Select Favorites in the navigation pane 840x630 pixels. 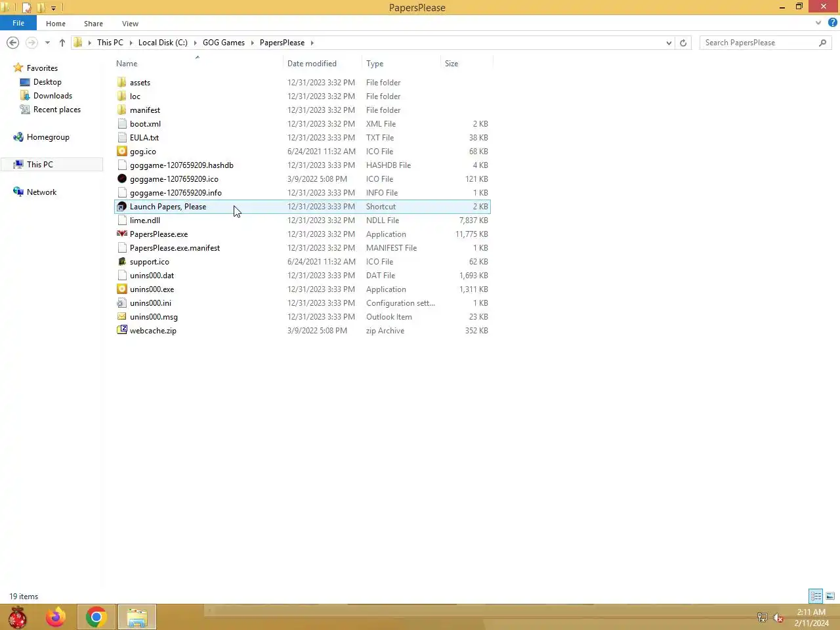tap(42, 68)
